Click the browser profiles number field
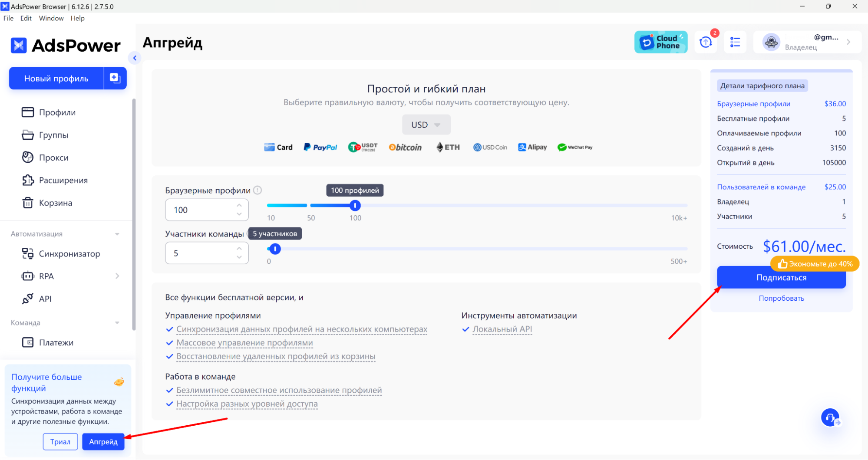Screen dimensions: 868x460 [207, 210]
